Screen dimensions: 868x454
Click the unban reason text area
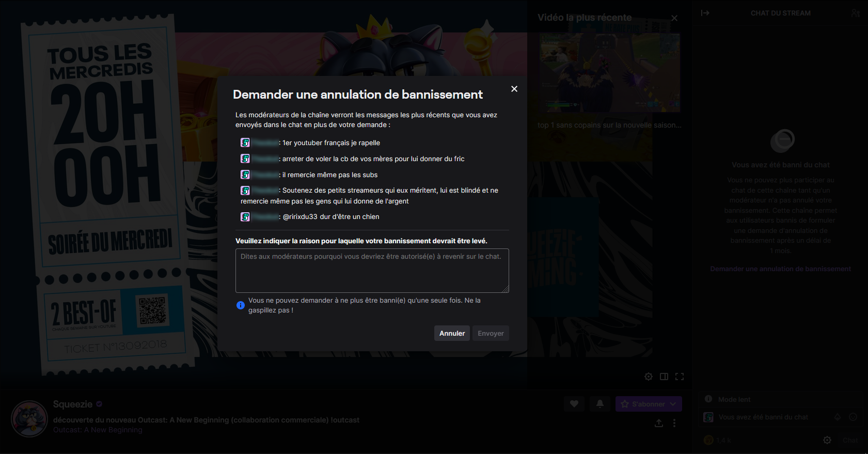pyautogui.click(x=372, y=271)
